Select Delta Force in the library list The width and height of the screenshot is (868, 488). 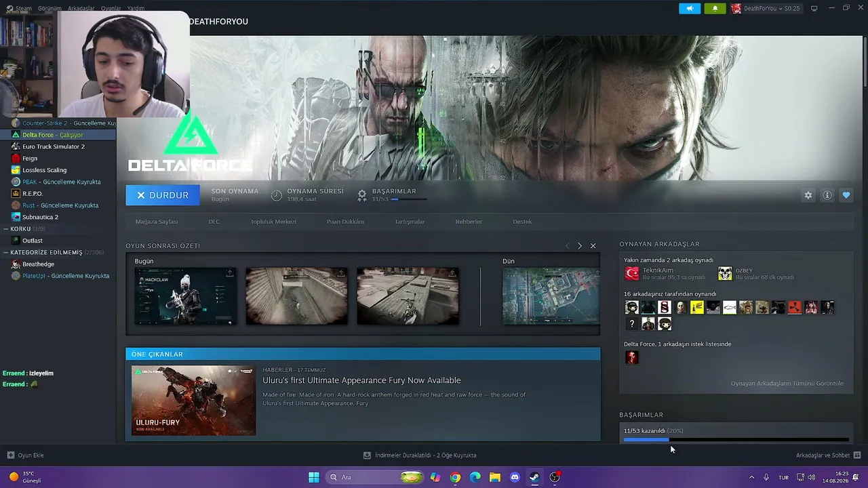(x=58, y=135)
